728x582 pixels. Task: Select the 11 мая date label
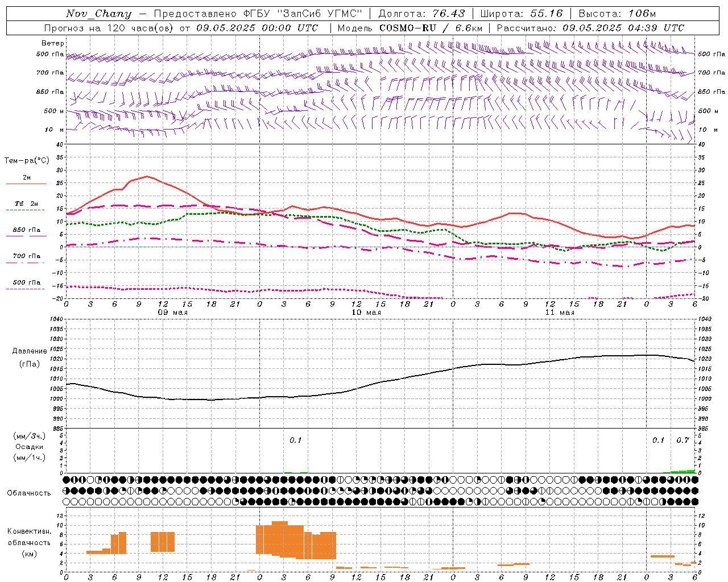[559, 313]
